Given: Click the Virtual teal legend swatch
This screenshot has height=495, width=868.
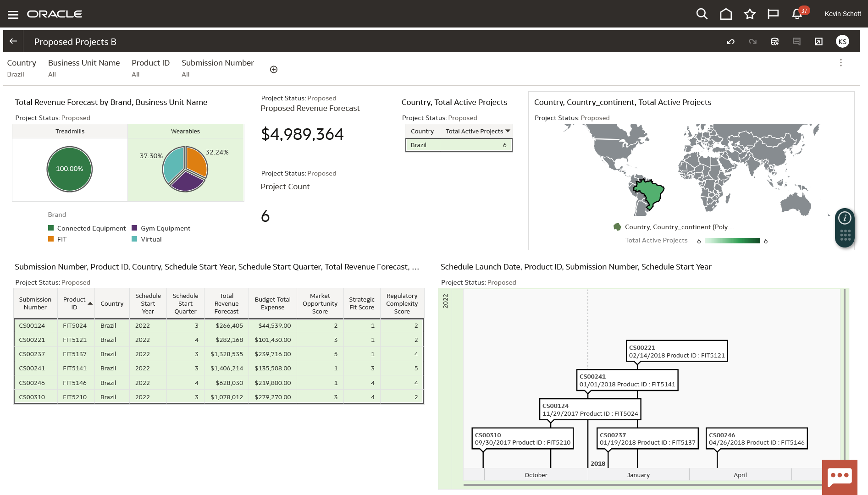Looking at the screenshot, I should tap(134, 239).
